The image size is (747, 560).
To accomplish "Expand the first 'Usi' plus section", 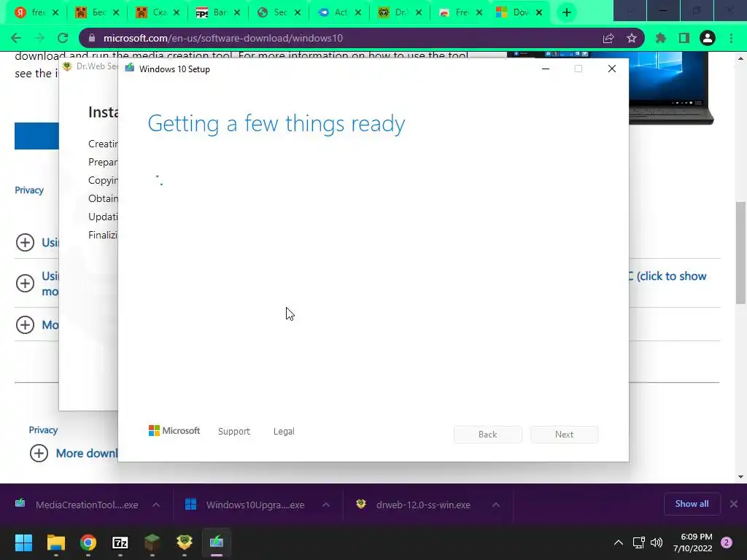I will click(x=26, y=242).
